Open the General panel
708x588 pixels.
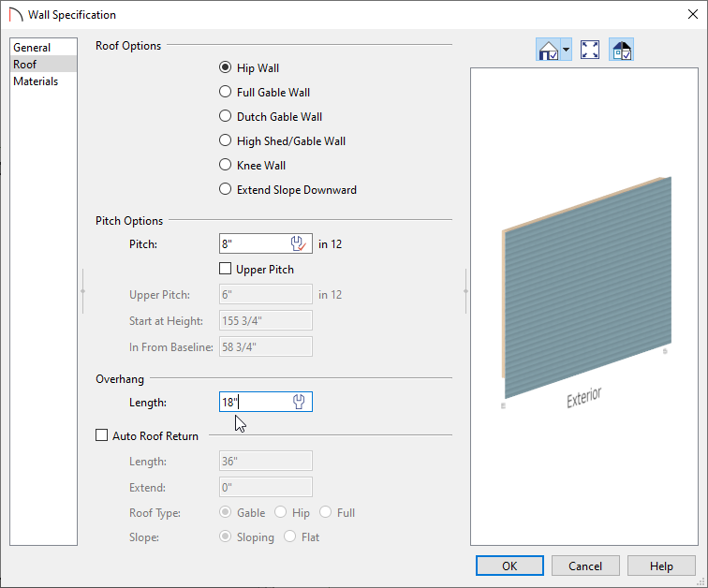pos(43,48)
